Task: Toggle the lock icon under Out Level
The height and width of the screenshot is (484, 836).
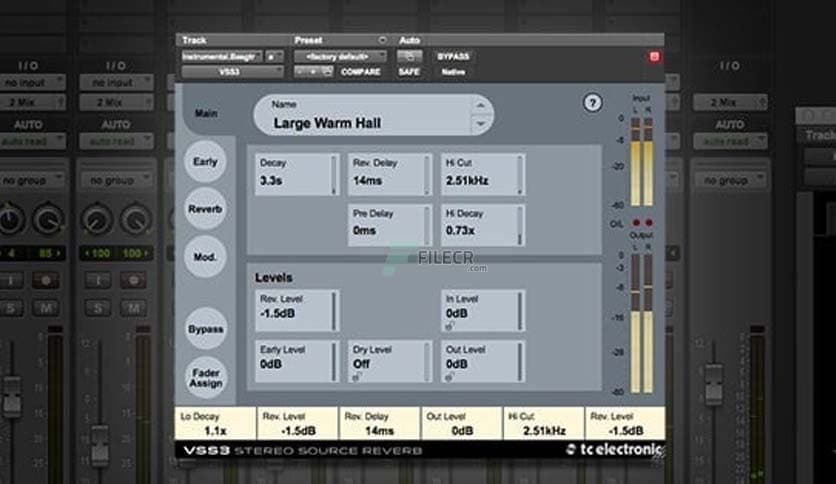Action: pos(449,377)
